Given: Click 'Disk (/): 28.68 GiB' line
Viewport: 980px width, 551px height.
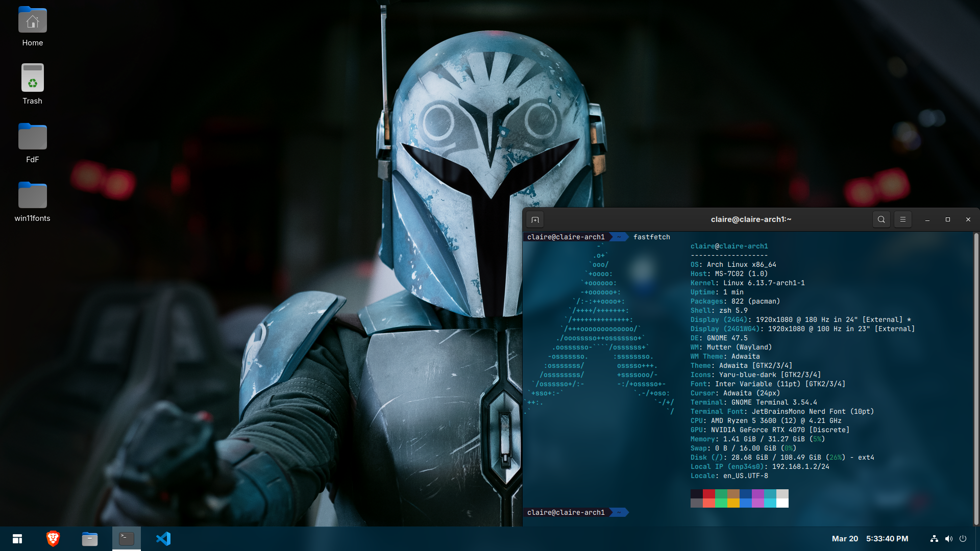Looking at the screenshot, I should click(782, 458).
